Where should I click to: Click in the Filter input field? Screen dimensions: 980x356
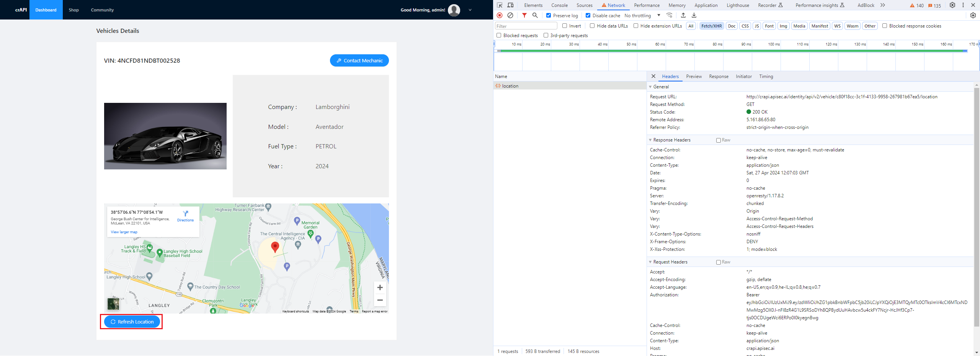(526, 26)
